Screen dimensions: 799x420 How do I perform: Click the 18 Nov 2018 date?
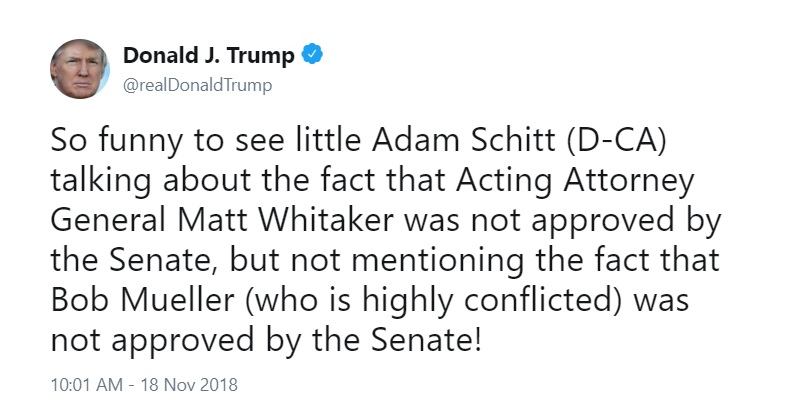point(189,384)
